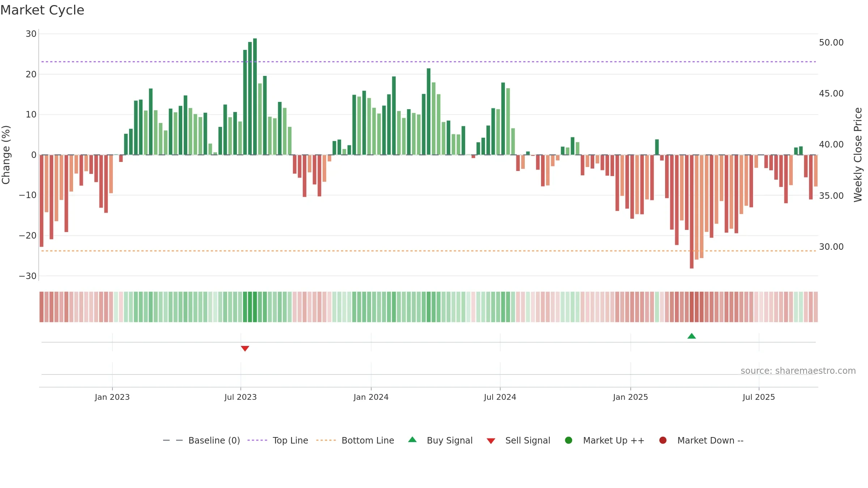Toggle the Market Down -- legend entry
The image size is (868, 488).
click(701, 440)
